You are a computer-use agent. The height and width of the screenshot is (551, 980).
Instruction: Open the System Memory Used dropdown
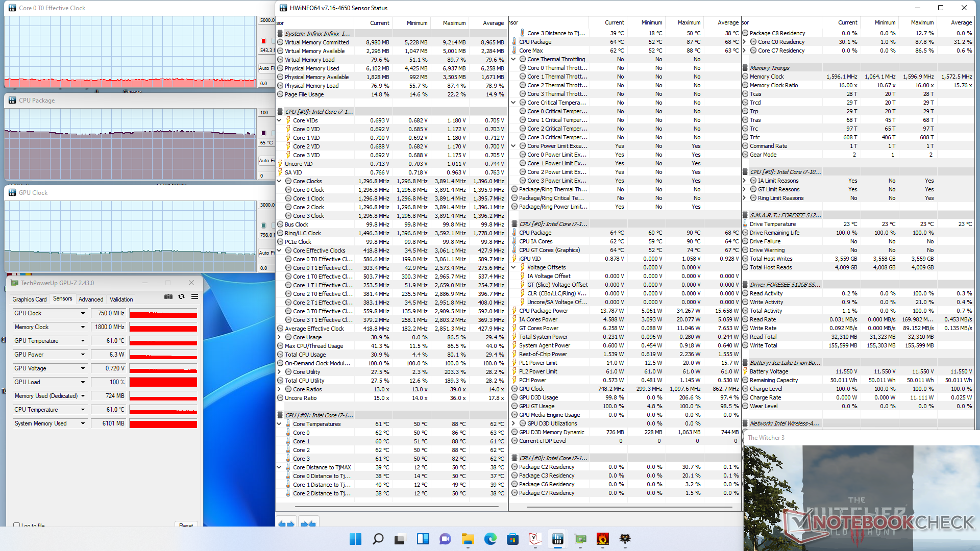pyautogui.click(x=83, y=423)
